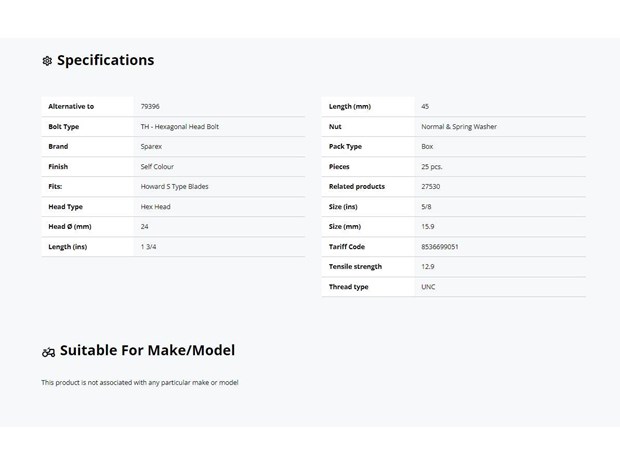Click the Thread type UNC value
620x465 pixels.
(x=428, y=287)
